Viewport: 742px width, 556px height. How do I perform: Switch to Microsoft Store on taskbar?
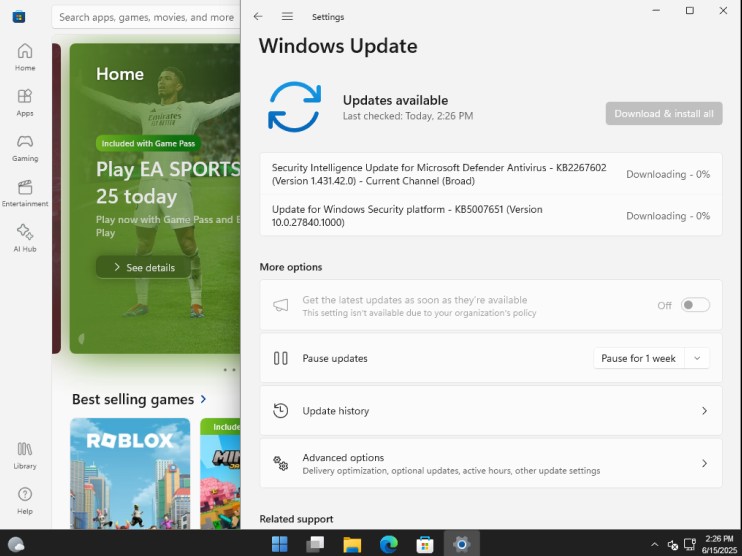425,544
